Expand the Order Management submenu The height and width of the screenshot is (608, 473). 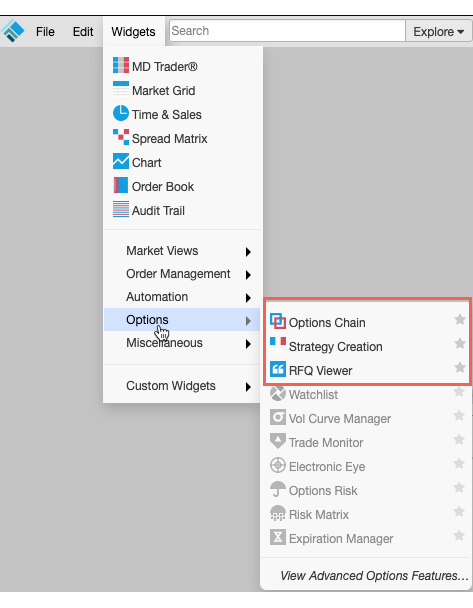[182, 274]
